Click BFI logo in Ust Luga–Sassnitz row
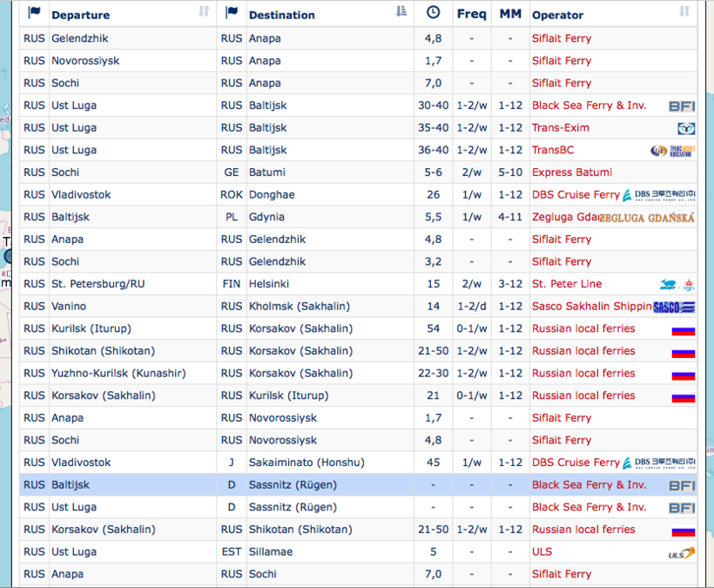Viewport: 714px width, 588px height. click(682, 508)
